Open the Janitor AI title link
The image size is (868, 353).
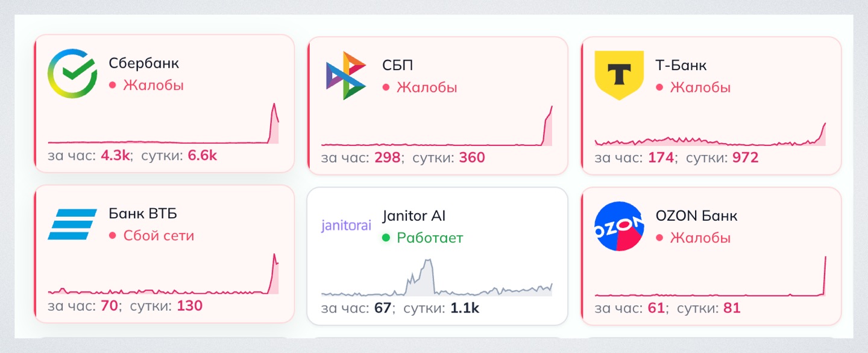(414, 216)
